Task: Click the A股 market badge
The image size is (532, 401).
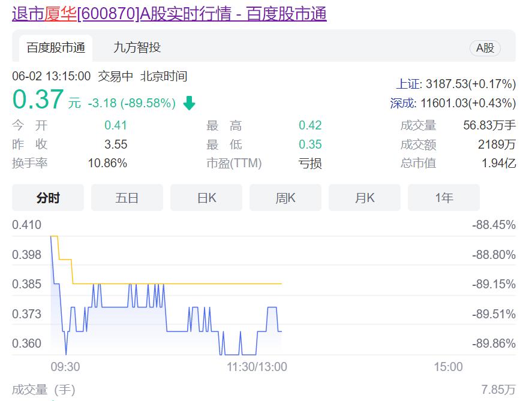Action: point(486,48)
